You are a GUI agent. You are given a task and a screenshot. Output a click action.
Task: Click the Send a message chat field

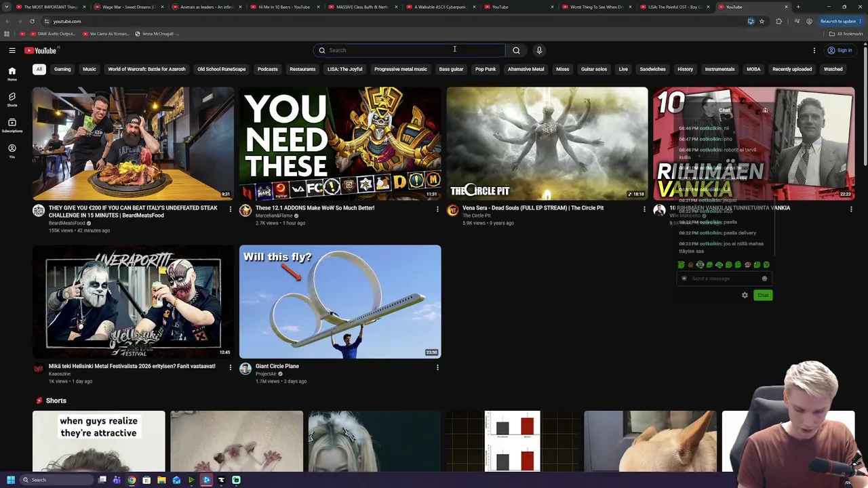(724, 279)
